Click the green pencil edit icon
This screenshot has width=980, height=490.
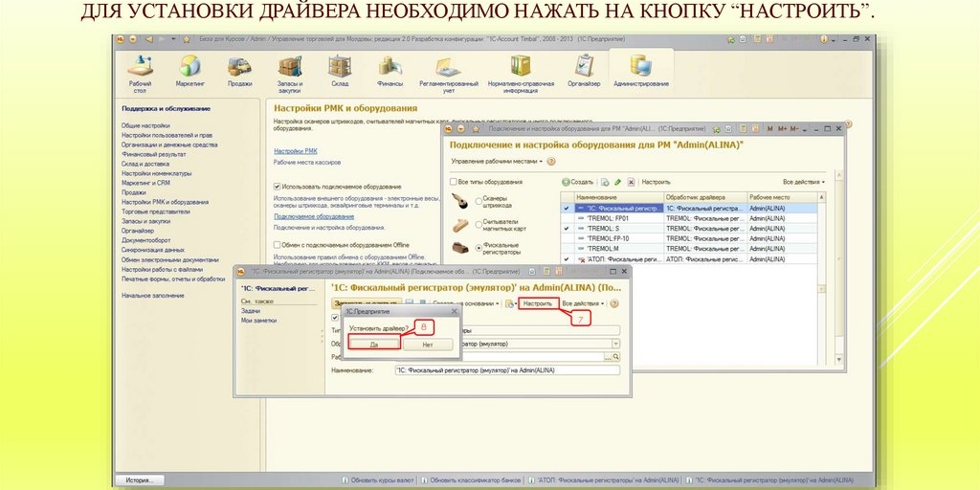[617, 181]
